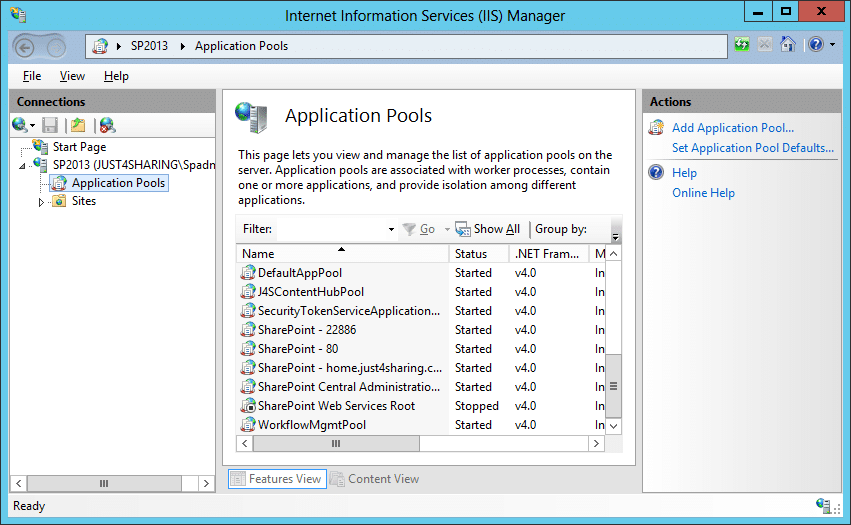Collapse the SP2013 server tree node

tap(22, 166)
